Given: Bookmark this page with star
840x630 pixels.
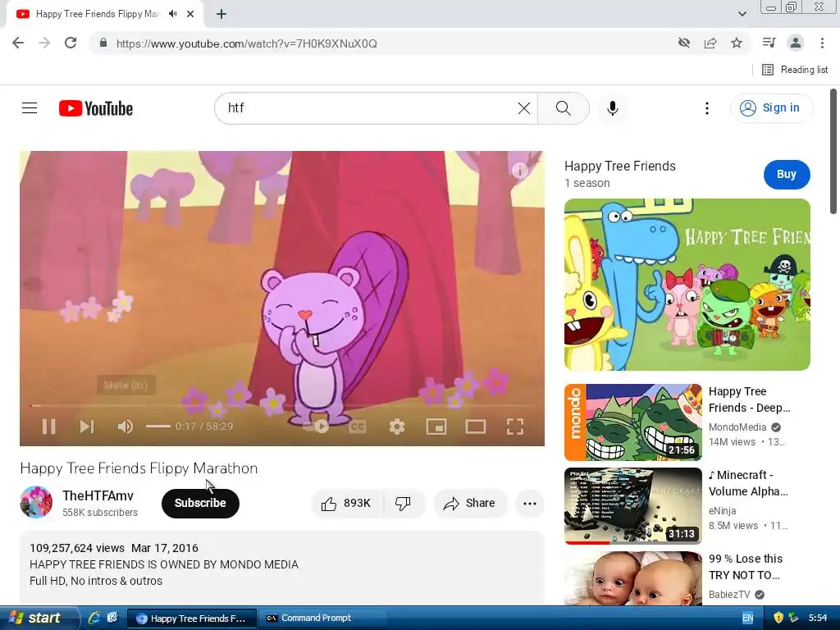Looking at the screenshot, I should 737,43.
